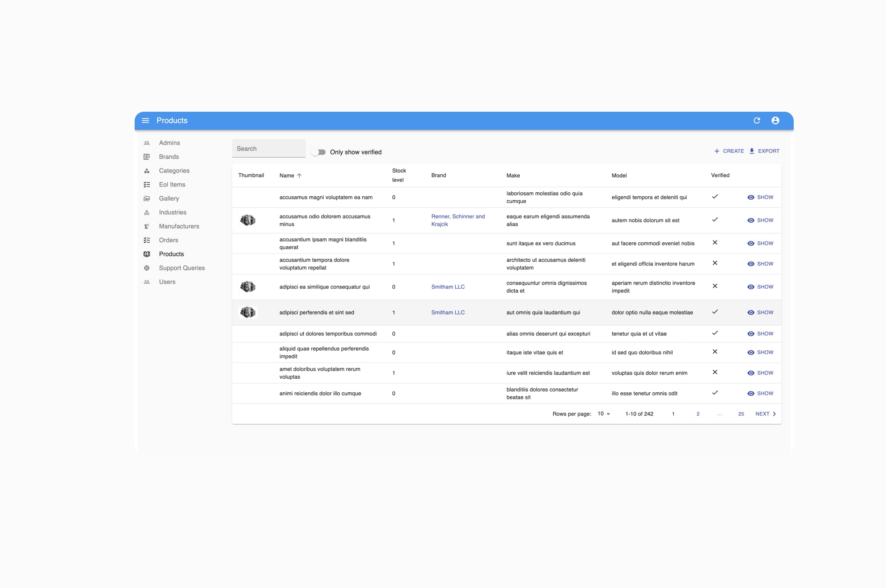The width and height of the screenshot is (886, 588).
Task: Click the Categories sidebar icon
Action: click(x=146, y=171)
